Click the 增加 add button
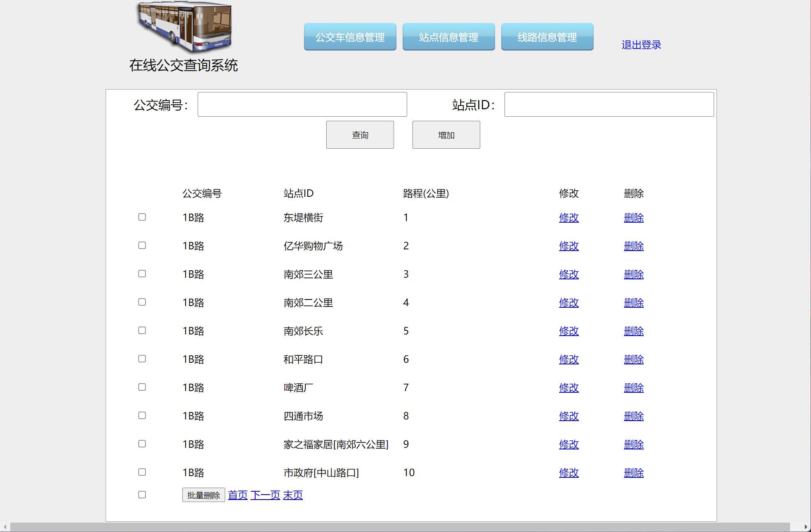 [446, 134]
